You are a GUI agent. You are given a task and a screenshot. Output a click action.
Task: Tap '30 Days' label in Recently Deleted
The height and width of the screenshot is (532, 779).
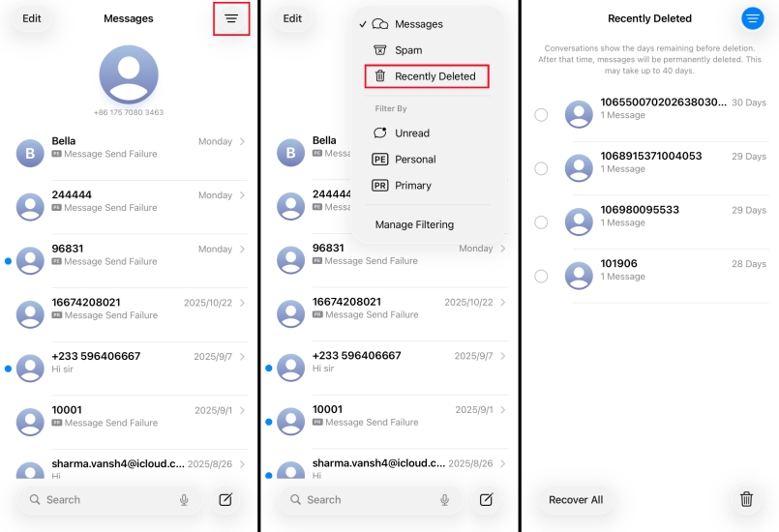coord(749,103)
